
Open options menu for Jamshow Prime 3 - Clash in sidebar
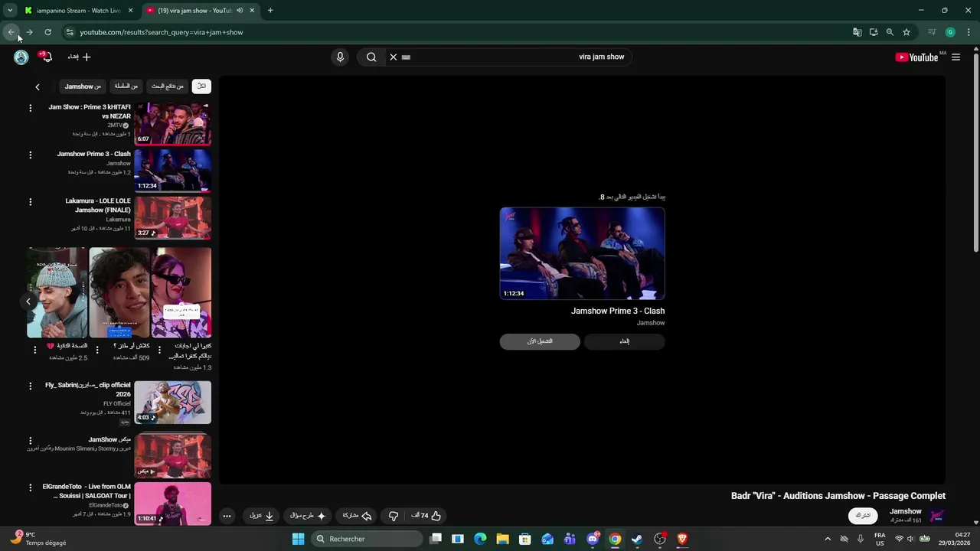pyautogui.click(x=31, y=155)
